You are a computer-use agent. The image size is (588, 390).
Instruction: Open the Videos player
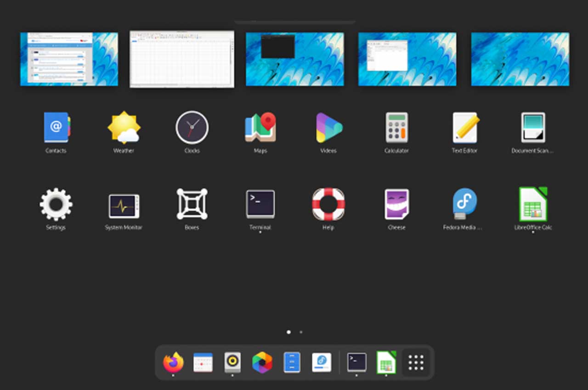click(x=328, y=128)
